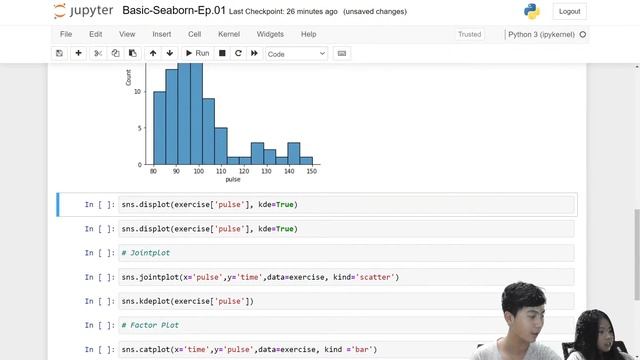640x360 pixels.
Task: Click the Logout button
Action: [569, 11]
